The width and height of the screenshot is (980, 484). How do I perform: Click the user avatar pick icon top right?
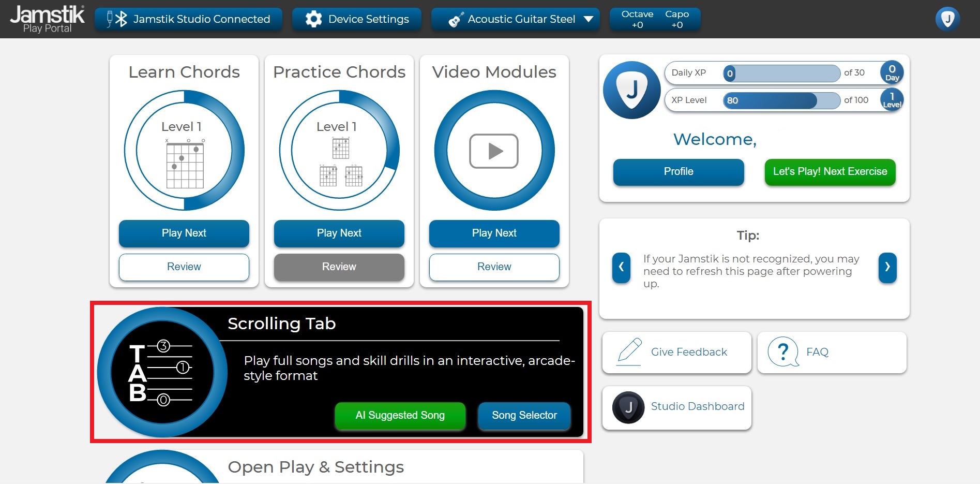[947, 19]
